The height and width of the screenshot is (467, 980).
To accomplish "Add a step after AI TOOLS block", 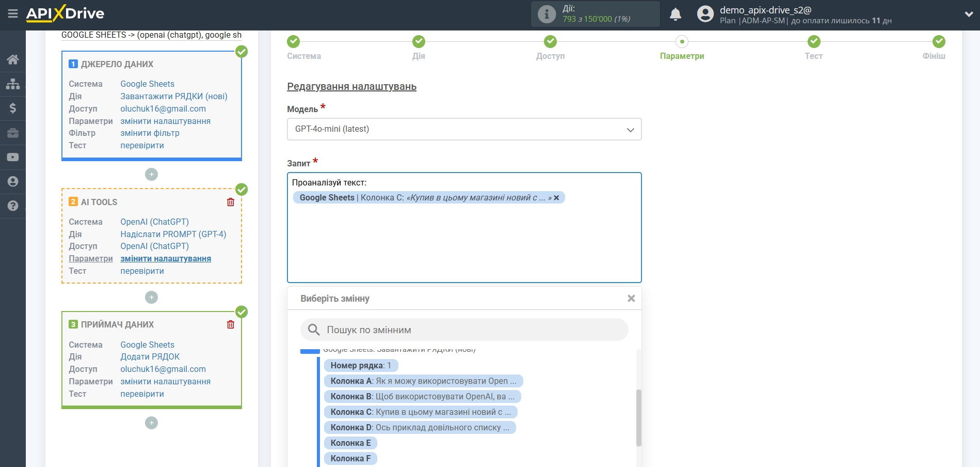I will (151, 298).
